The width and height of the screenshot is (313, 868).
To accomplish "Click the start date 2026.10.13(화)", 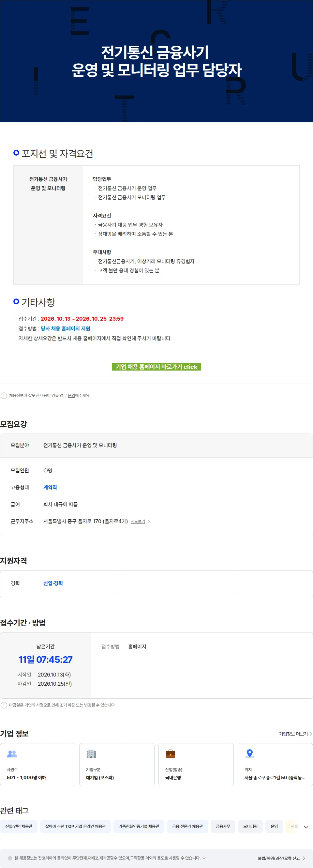I will pos(54,674).
